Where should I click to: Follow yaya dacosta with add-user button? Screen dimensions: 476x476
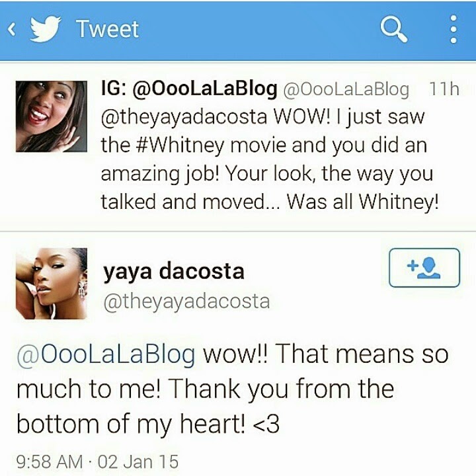pos(424,268)
